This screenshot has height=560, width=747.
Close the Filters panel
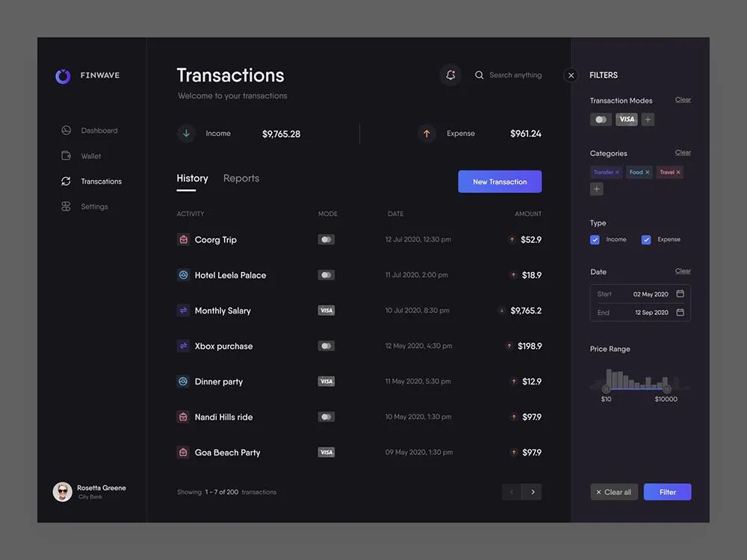pyautogui.click(x=571, y=75)
